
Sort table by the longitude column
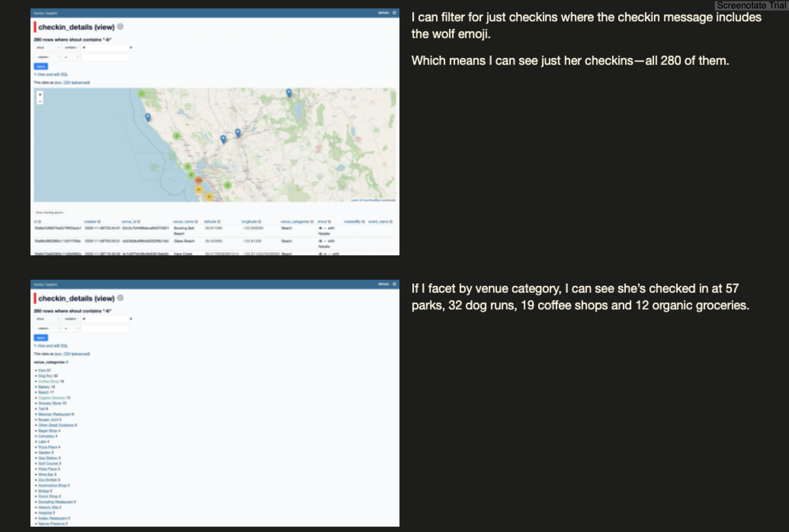pos(249,221)
